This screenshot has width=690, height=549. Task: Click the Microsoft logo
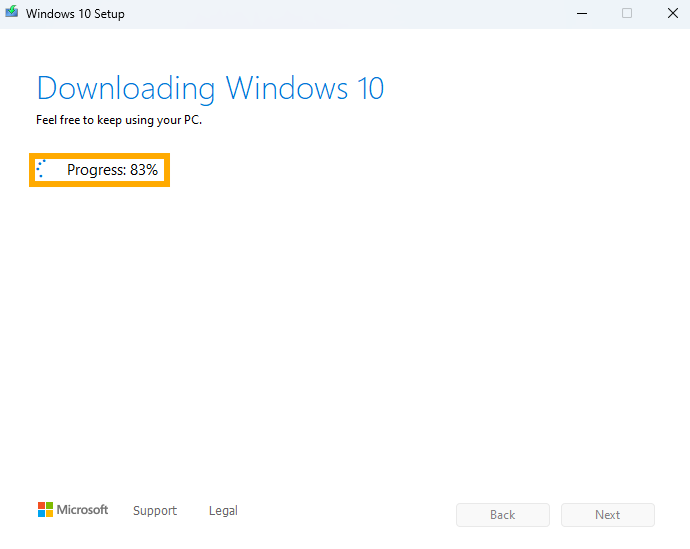pos(73,510)
